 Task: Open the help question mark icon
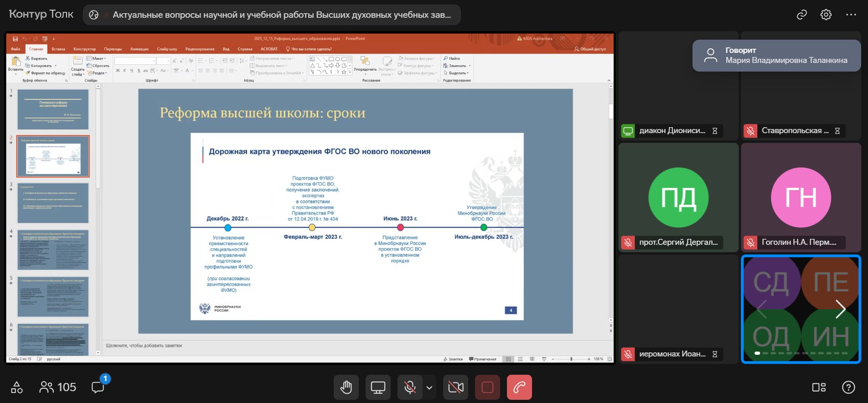tap(848, 387)
